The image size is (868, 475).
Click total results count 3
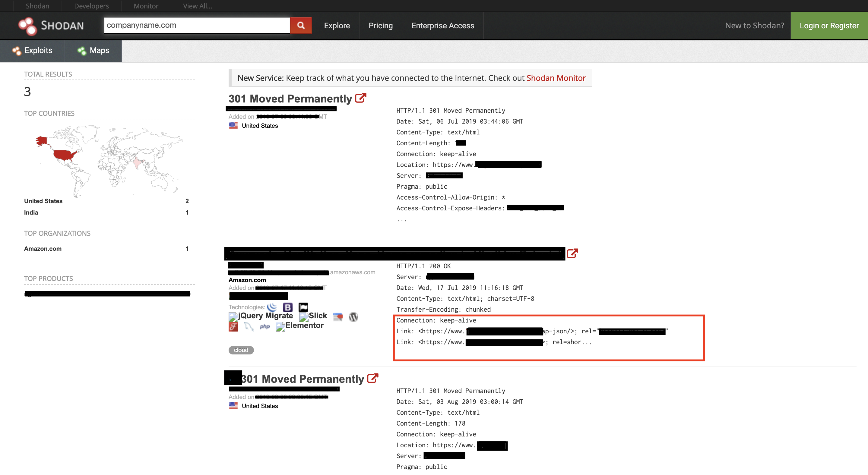(x=27, y=92)
